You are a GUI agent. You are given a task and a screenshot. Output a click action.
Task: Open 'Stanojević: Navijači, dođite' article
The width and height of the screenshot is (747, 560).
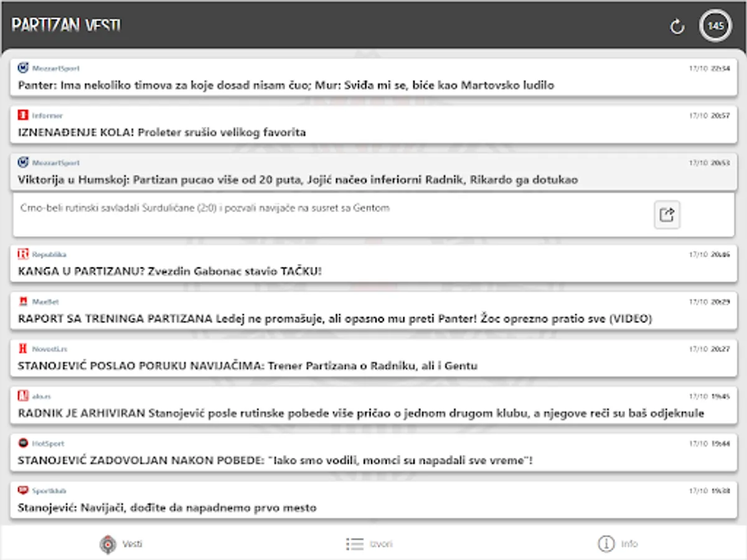pyautogui.click(x=374, y=500)
